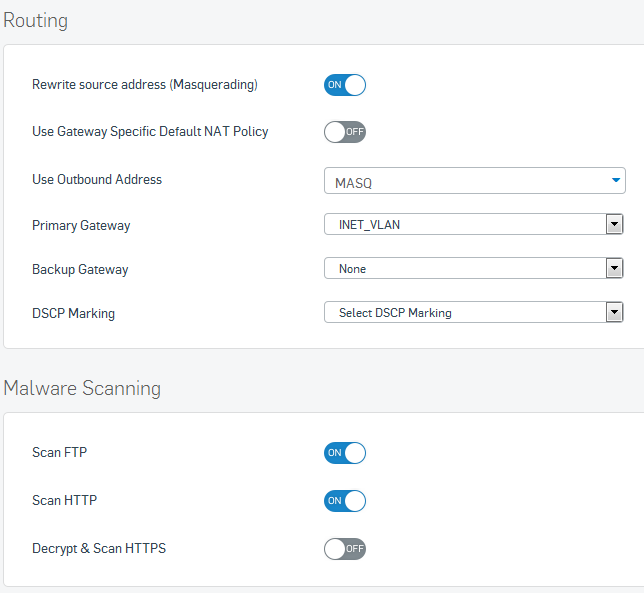Open the Use Outbound Address MASQ dropdown
Image resolution: width=644 pixels, height=593 pixels.
(474, 181)
